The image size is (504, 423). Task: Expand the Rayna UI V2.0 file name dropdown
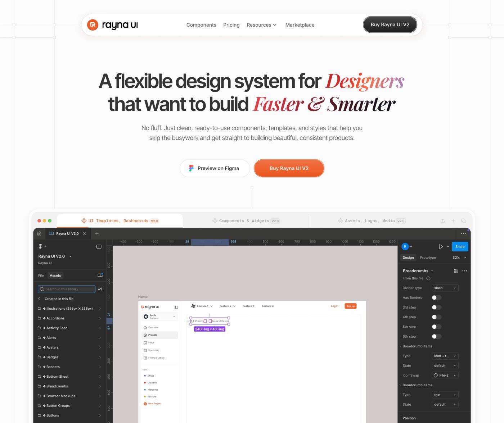pos(55,256)
